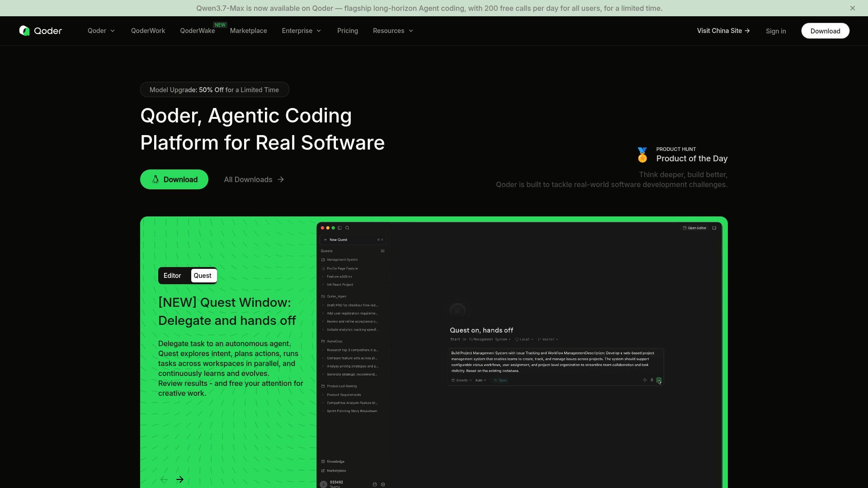Click the fullscreen square icon beside Open Editor
Viewport: 868px width, 488px height.
coord(714,228)
